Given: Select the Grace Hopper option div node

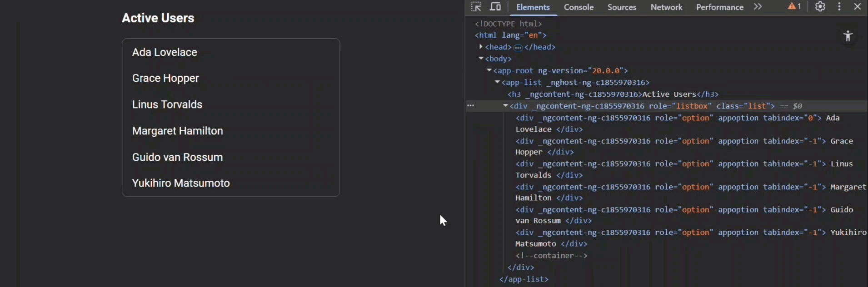Looking at the screenshot, I should coord(684,146).
